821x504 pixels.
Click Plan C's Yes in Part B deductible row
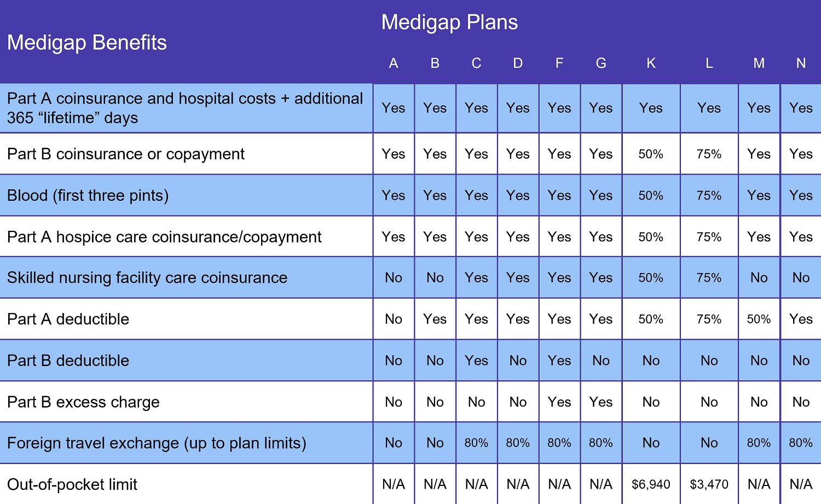point(476,361)
